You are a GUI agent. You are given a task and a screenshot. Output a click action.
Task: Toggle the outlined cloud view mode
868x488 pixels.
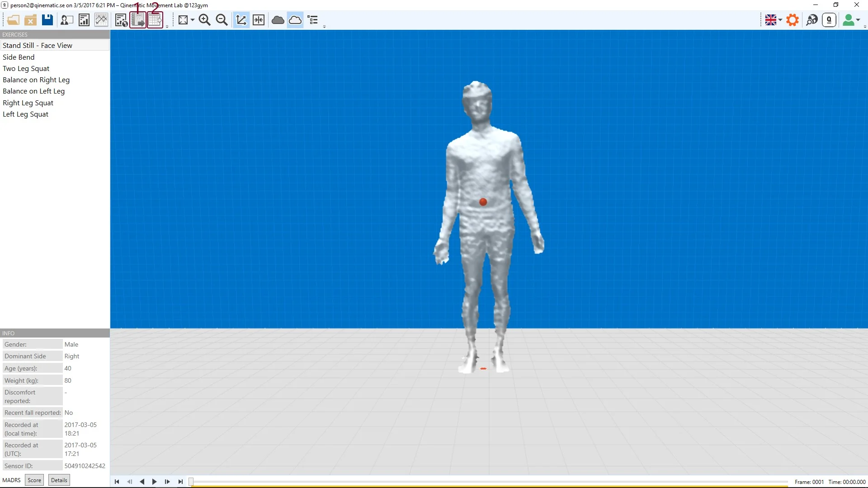tap(295, 20)
